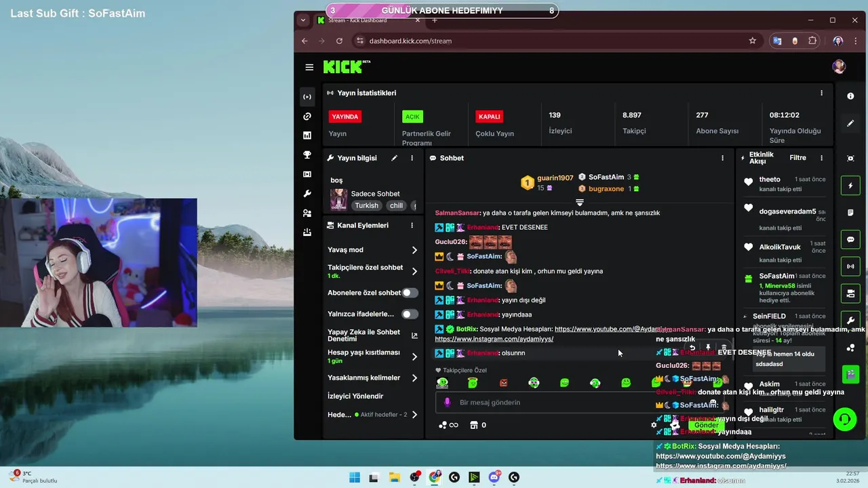Open the Instagram aydamiyys link in chat
The image size is (868, 488).
coord(494,339)
